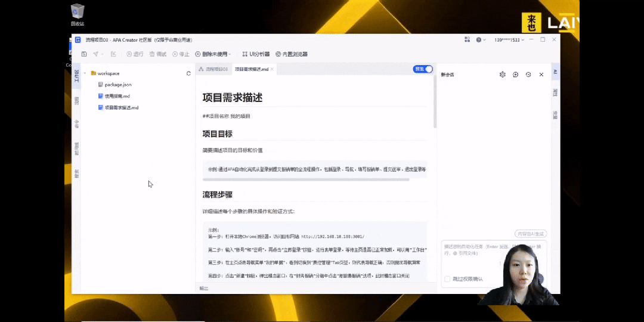Screen dimensions: 644x322
Task: Open the publish icon dropdown arrow
Action: pyautogui.click(x=103, y=54)
